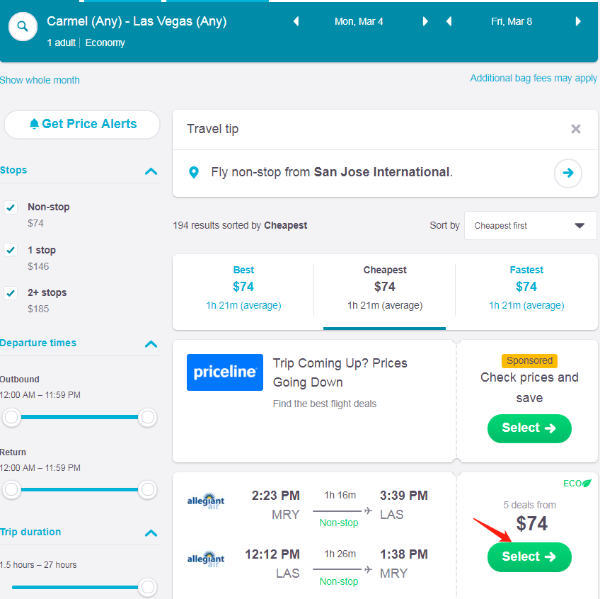The width and height of the screenshot is (600, 599).
Task: Click the 2:23 PM departure time
Action: click(x=276, y=496)
